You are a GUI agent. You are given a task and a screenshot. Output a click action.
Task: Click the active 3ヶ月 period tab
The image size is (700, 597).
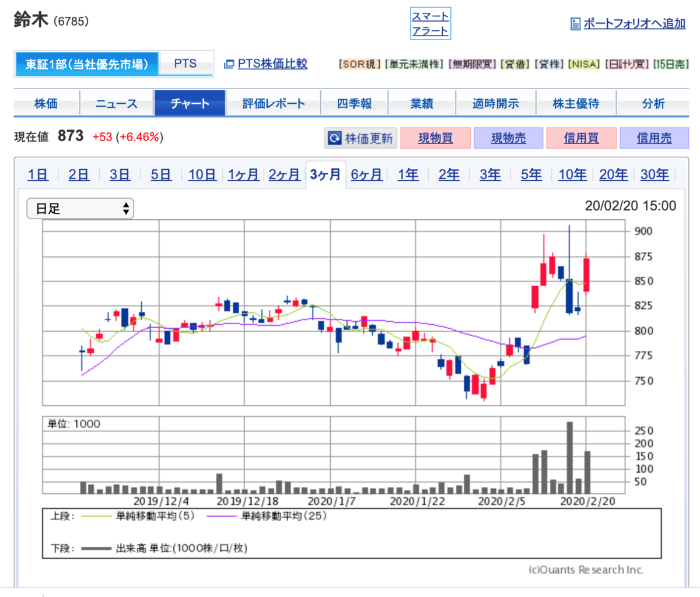pos(325,174)
